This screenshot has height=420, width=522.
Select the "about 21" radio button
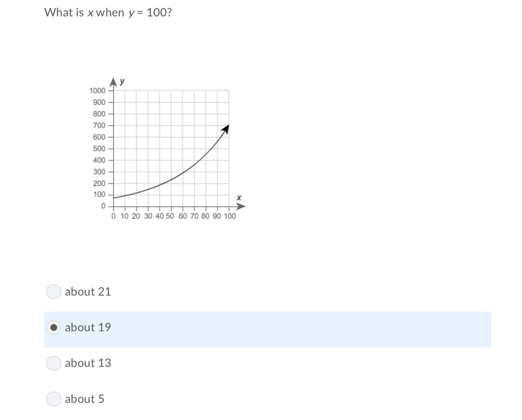pos(54,292)
